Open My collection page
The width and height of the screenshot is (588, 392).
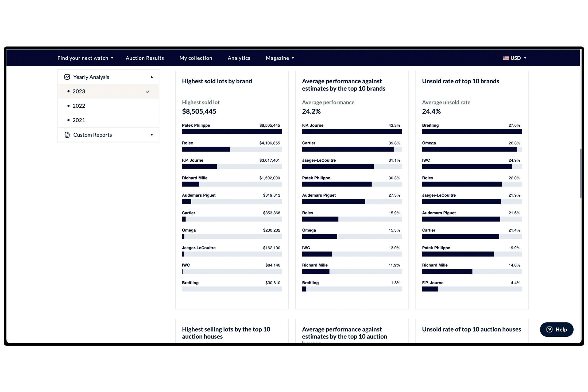[196, 58]
